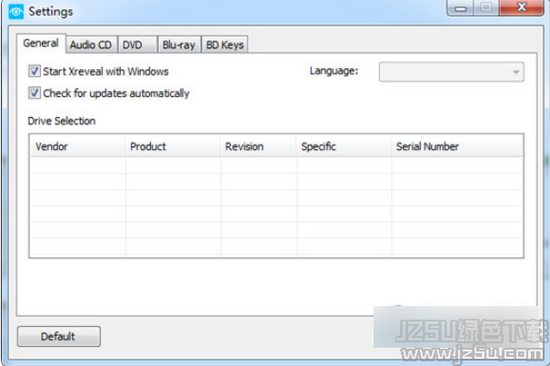Screen dimensions: 550x366
Task: Sort drives by Vendor column header
Action: [x=77, y=146]
